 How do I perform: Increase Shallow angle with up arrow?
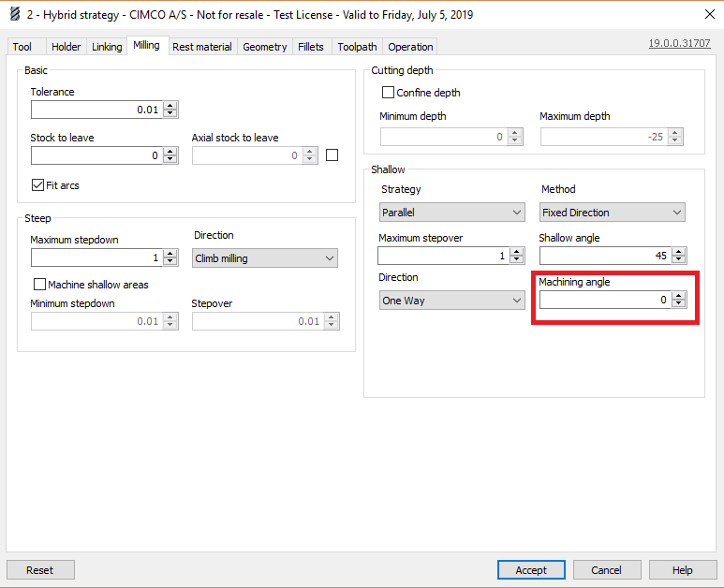pos(679,252)
